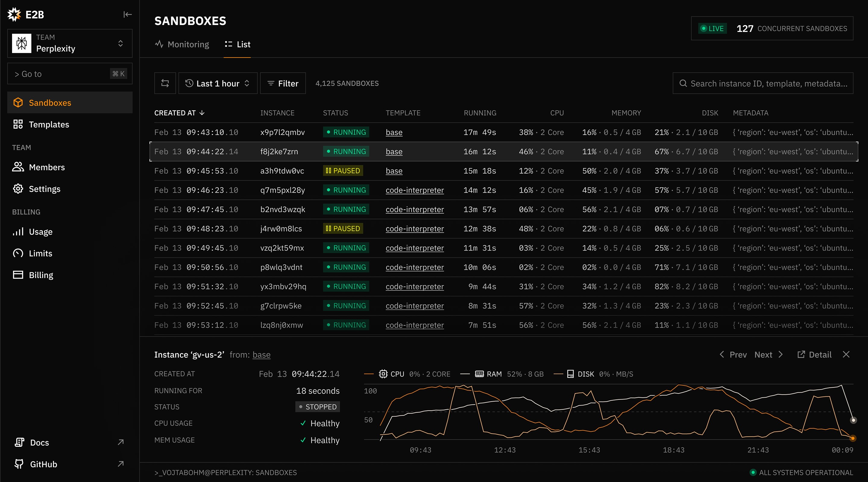Open the Last 1 hour time dropdown
This screenshot has height=482, width=868.
pyautogui.click(x=218, y=83)
